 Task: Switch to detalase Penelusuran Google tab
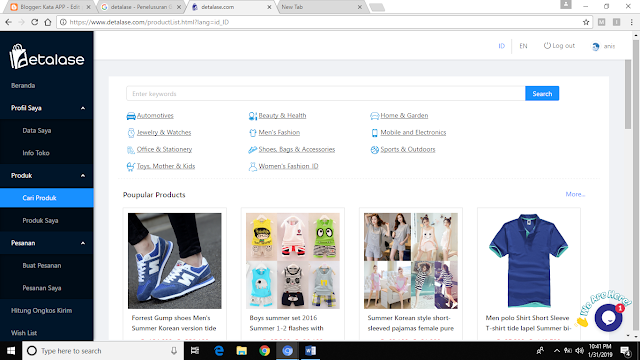pos(141,7)
